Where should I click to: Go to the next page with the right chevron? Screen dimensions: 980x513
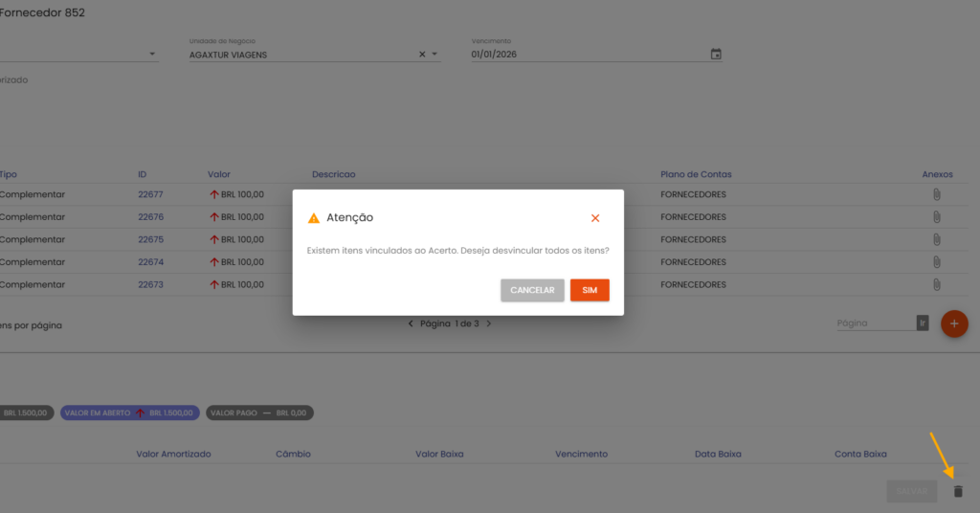tap(489, 323)
